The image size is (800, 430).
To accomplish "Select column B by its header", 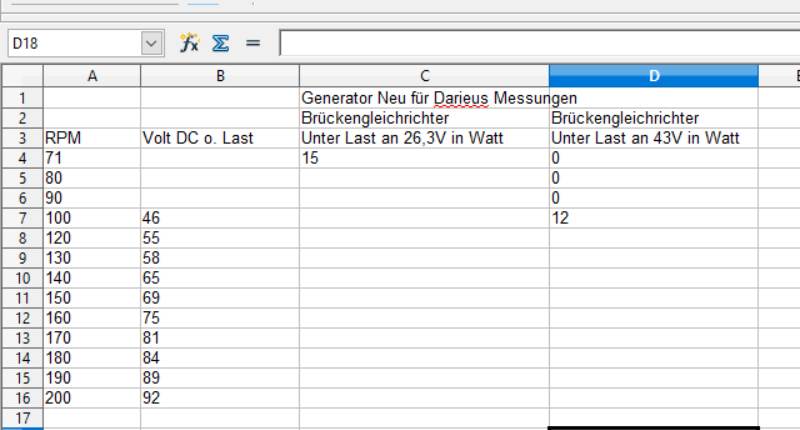I will (x=219, y=75).
